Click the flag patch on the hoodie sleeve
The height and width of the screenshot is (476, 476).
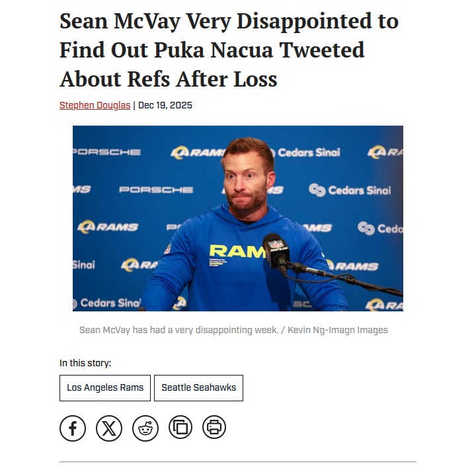[x=168, y=249]
